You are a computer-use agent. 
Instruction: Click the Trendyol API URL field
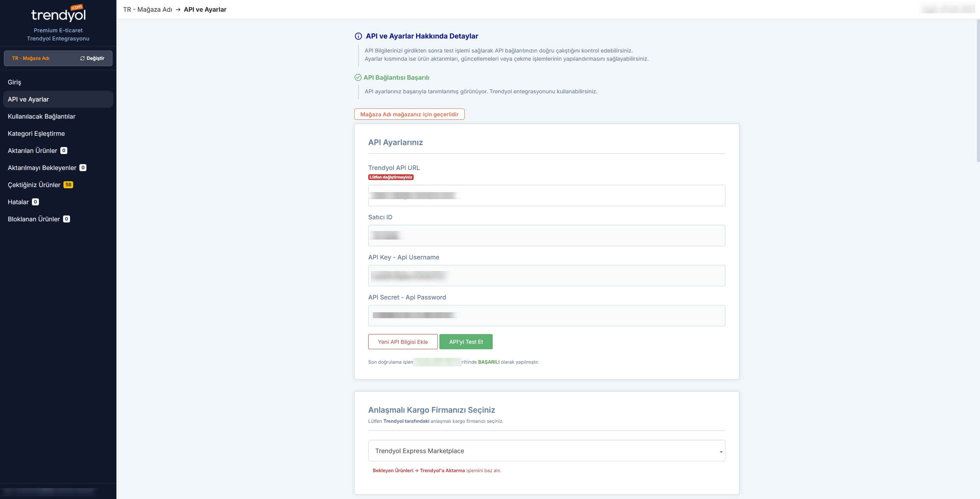[x=546, y=195]
